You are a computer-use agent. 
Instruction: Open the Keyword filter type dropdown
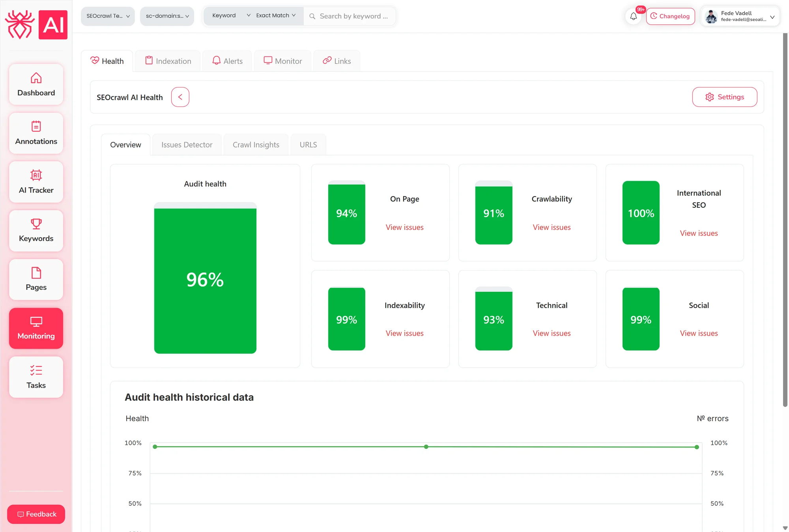[x=231, y=15]
